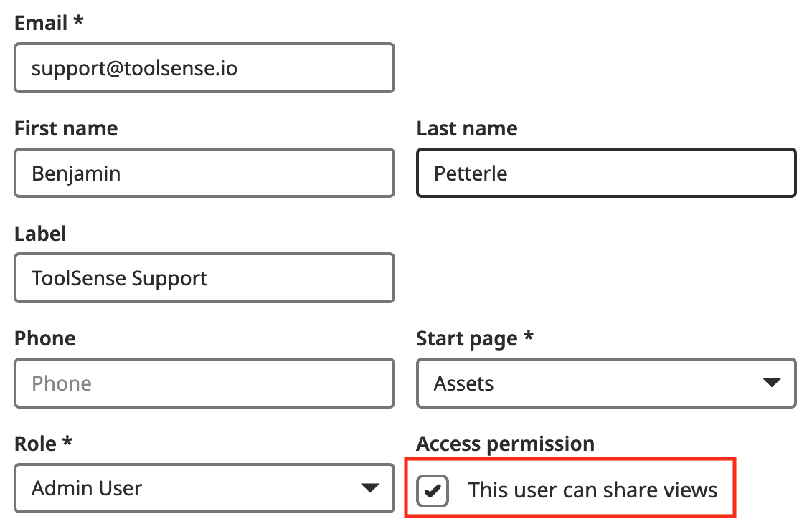Click the Start page label text
The width and height of the screenshot is (812, 529).
466,338
